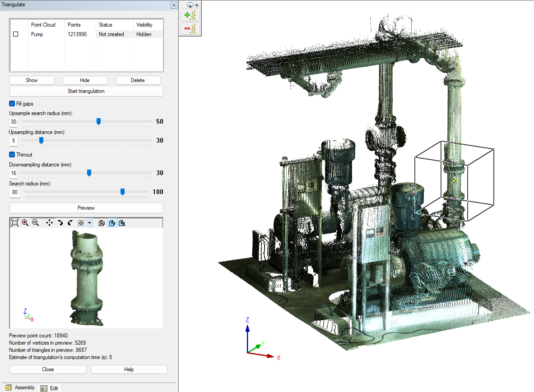Click the zoom out magnifier in preview toolbar

pyautogui.click(x=35, y=223)
